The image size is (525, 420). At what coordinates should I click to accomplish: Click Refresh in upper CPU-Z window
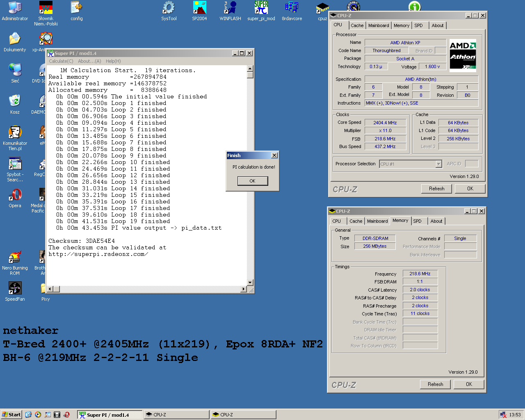[x=437, y=189]
